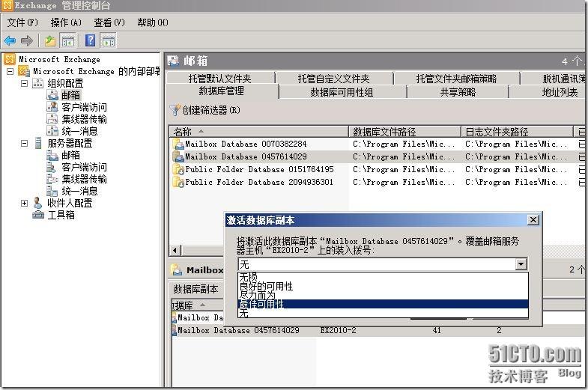Select the 邮箱 icon under 服务器配置

click(x=52, y=155)
